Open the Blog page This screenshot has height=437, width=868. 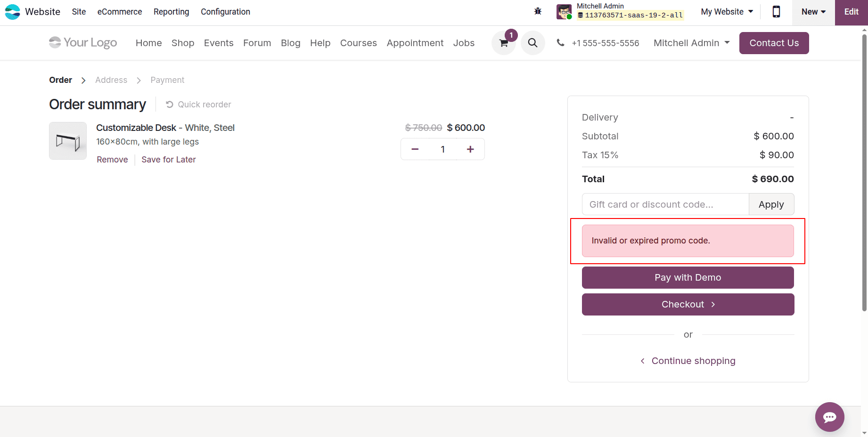pos(290,43)
